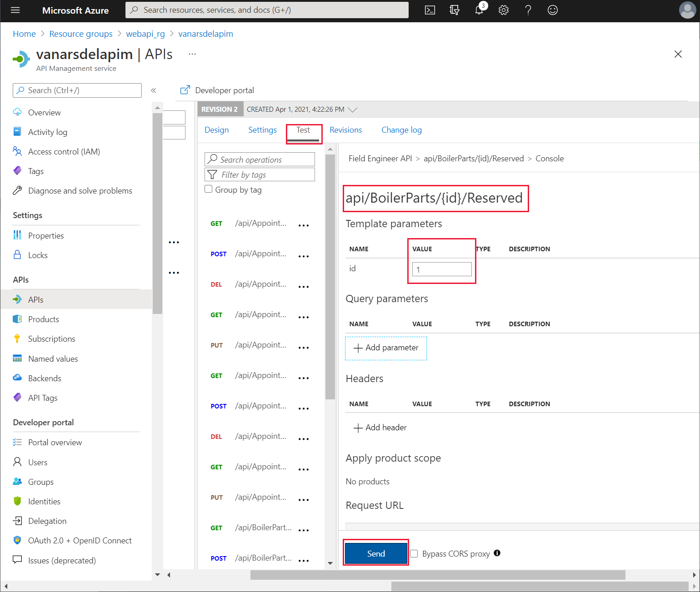Send the API test request

[x=376, y=553]
